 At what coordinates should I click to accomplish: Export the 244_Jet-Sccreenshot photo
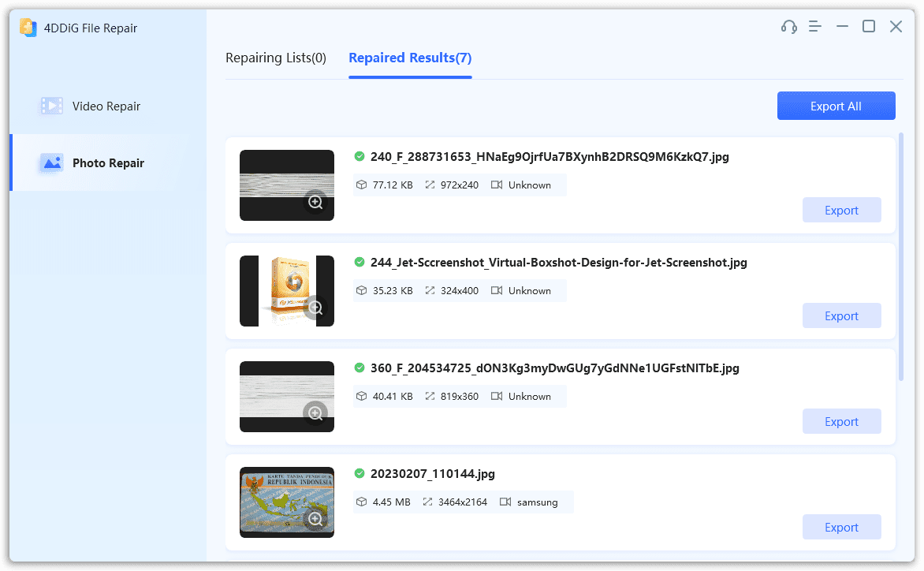[x=841, y=315]
